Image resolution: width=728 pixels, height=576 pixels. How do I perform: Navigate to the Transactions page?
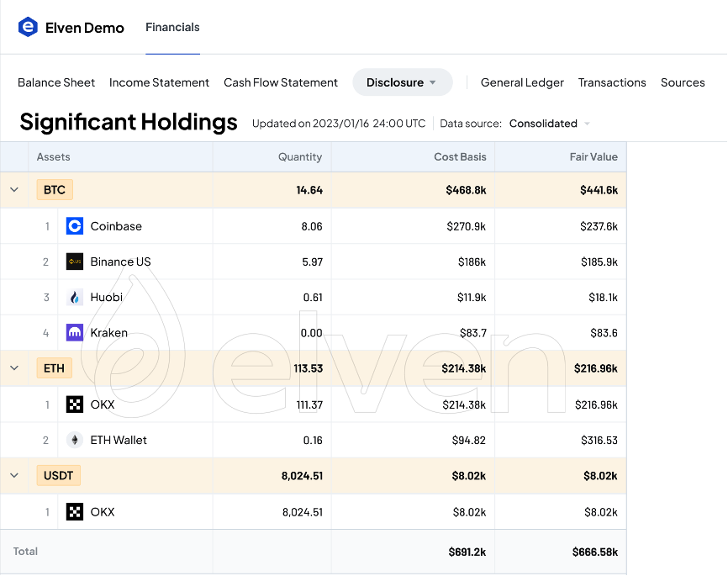(x=612, y=82)
